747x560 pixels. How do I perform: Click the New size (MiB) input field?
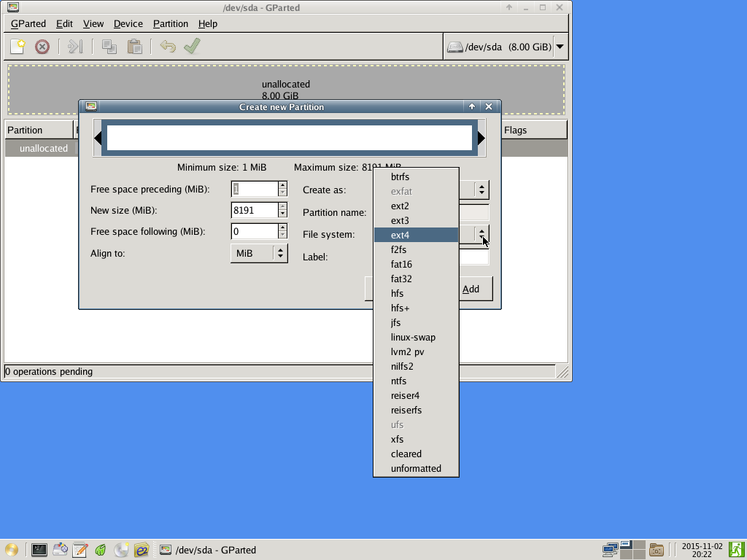[254, 210]
